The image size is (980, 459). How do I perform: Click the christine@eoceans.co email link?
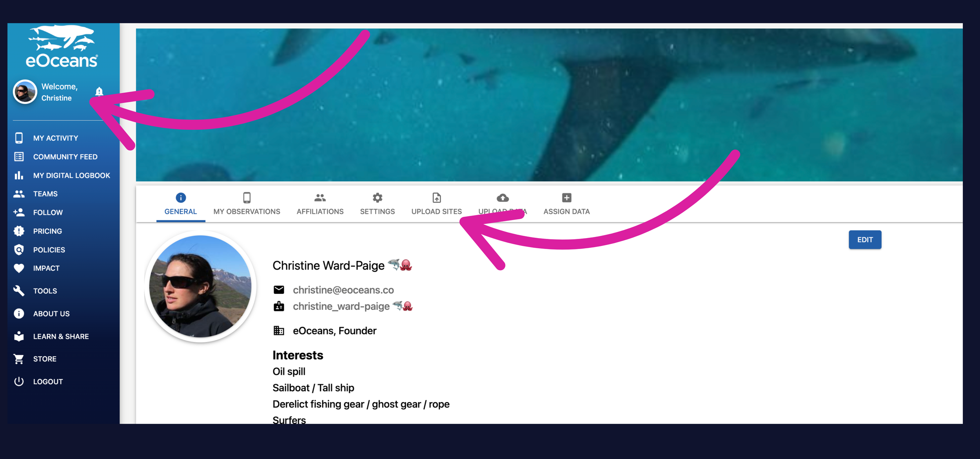343,290
